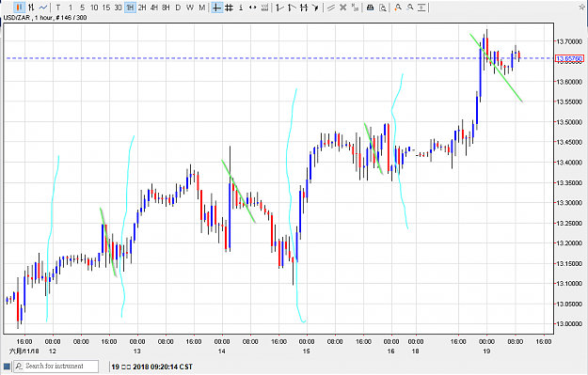This screenshot has height=375, width=588.
Task: Click the dotted pattern icon after double-arrow
Action: [264, 8]
